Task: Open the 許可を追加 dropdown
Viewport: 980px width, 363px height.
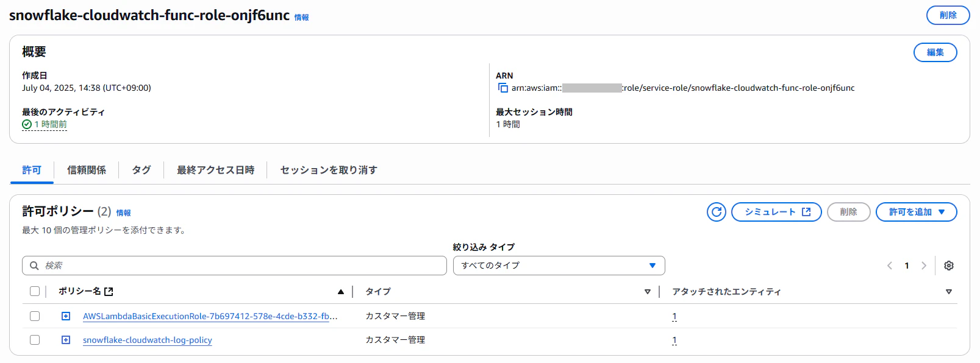Action: coord(916,212)
